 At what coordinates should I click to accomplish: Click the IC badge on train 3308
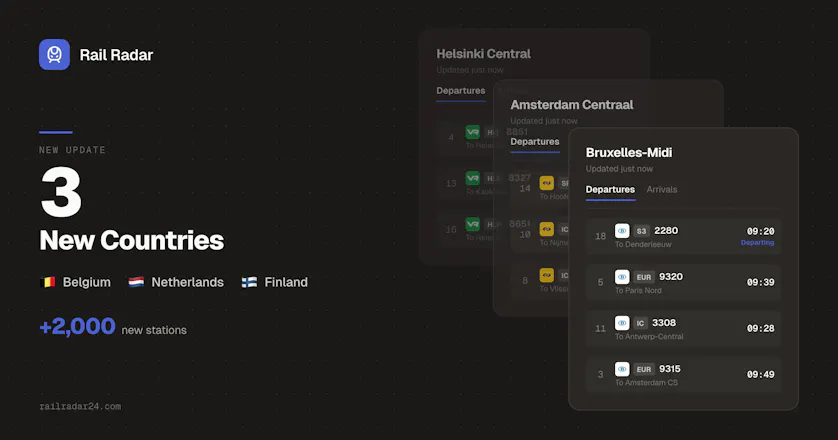[640, 323]
